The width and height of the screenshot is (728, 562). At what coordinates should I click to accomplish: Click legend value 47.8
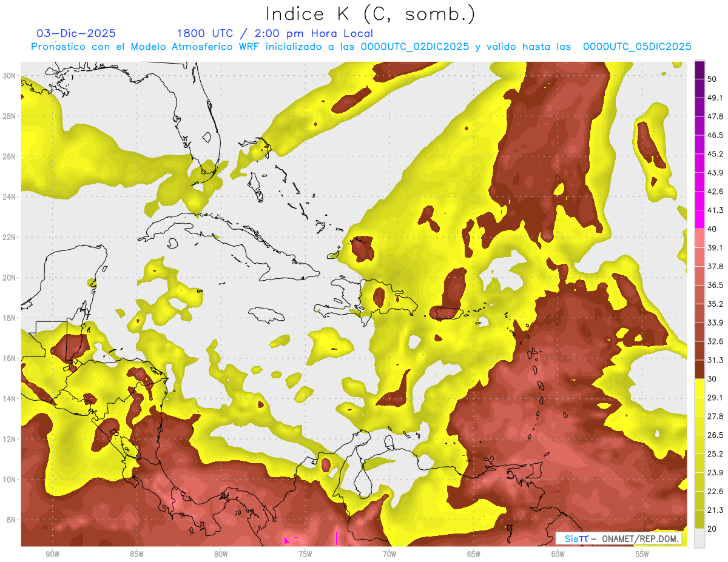tap(715, 116)
